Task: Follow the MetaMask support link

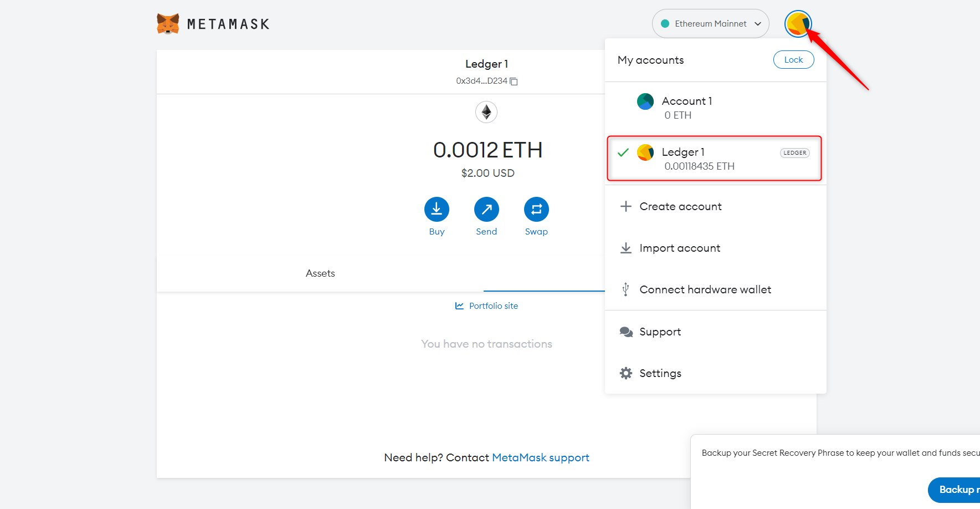Action: [x=540, y=457]
